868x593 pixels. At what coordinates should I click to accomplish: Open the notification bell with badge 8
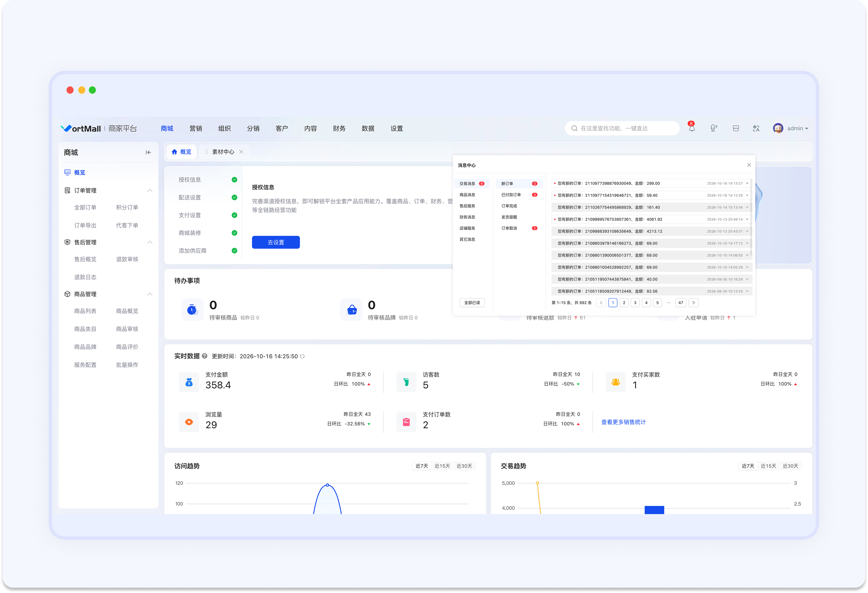(x=692, y=128)
